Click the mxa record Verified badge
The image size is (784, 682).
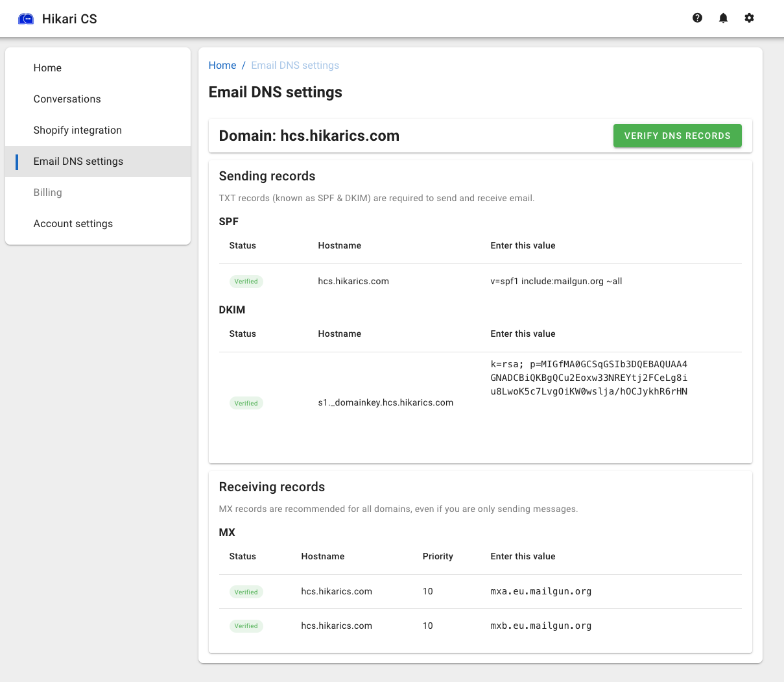click(x=246, y=592)
